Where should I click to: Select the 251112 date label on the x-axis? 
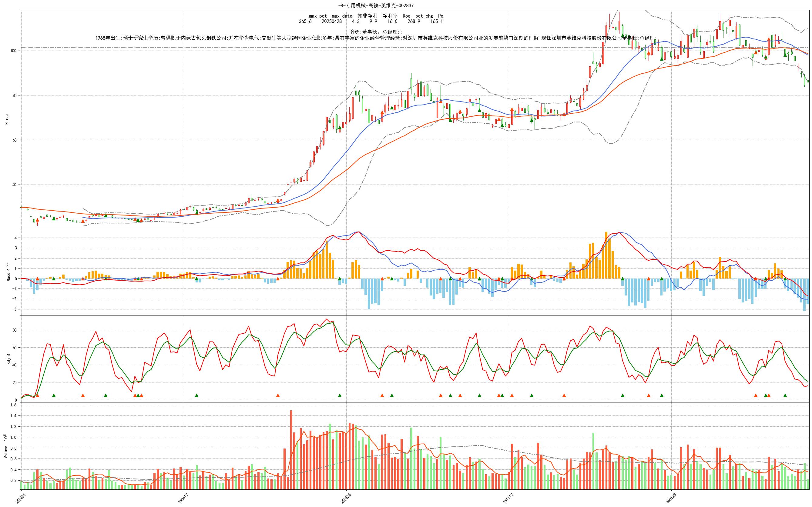point(508,498)
